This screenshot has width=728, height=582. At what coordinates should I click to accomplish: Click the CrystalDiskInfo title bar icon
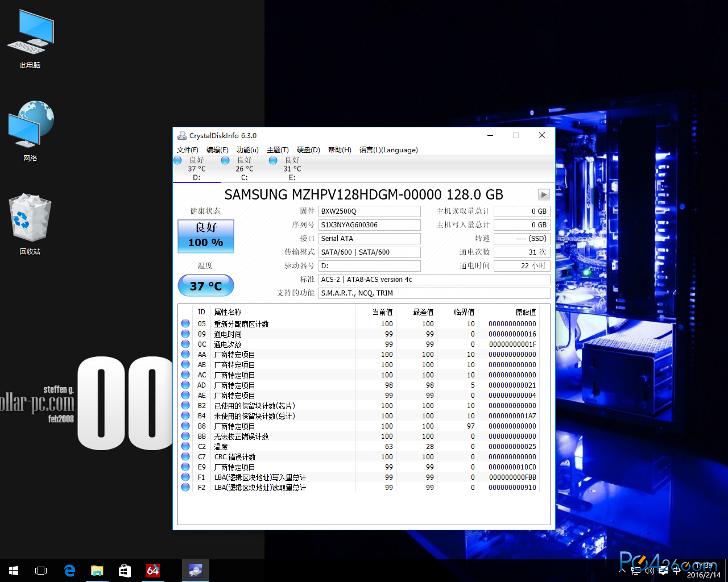pos(182,135)
